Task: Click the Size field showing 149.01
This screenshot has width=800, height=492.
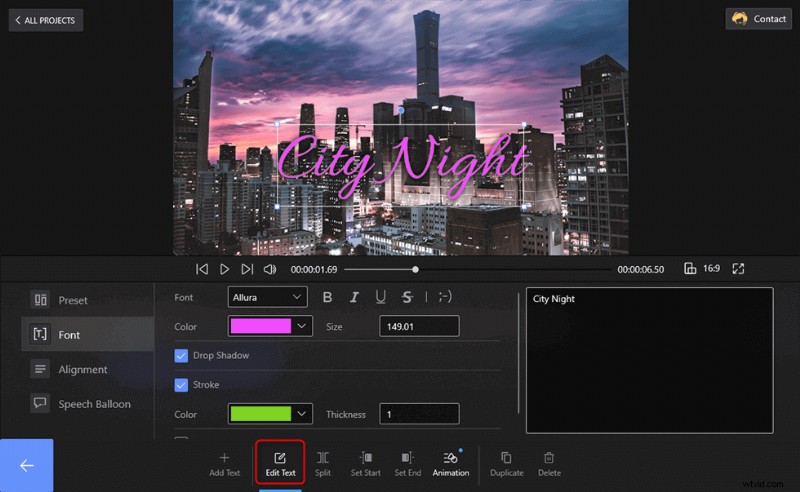Action: [x=419, y=326]
